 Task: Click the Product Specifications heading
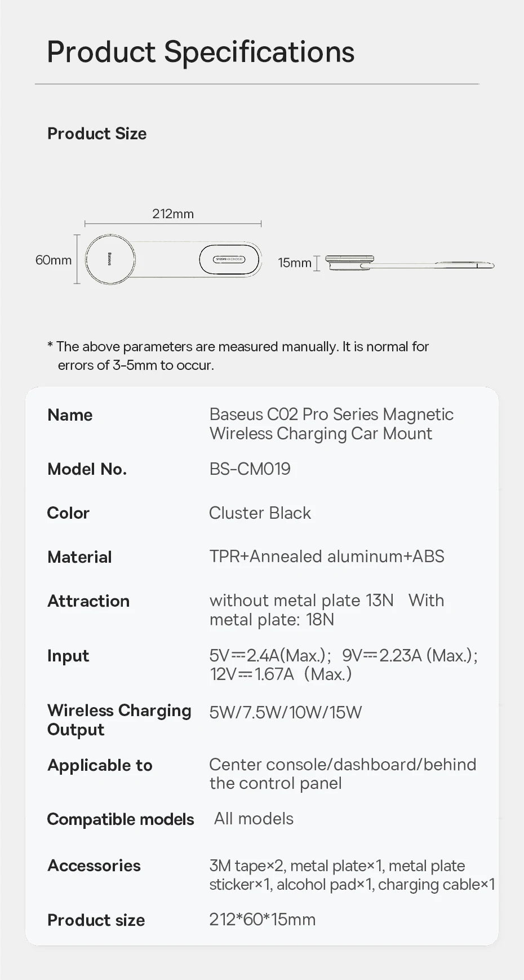tap(201, 52)
